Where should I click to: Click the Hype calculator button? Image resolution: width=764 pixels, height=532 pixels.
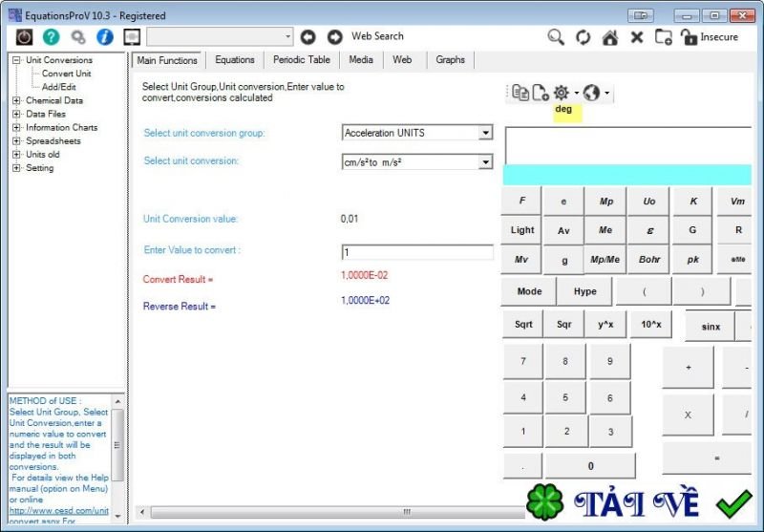point(584,291)
